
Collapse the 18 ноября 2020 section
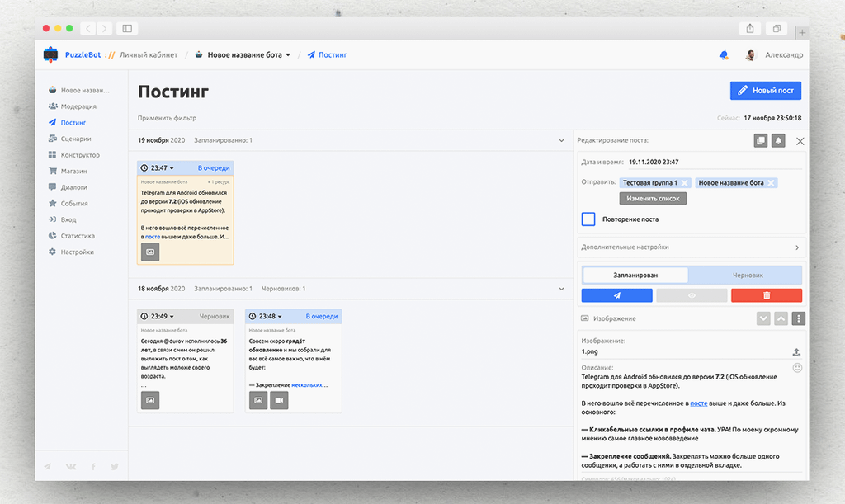point(561,290)
